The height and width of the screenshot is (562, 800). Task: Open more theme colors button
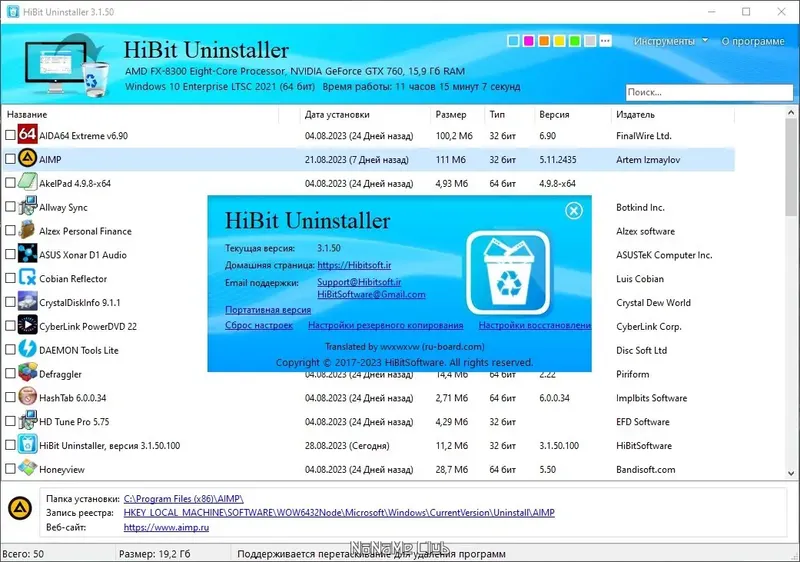point(605,41)
